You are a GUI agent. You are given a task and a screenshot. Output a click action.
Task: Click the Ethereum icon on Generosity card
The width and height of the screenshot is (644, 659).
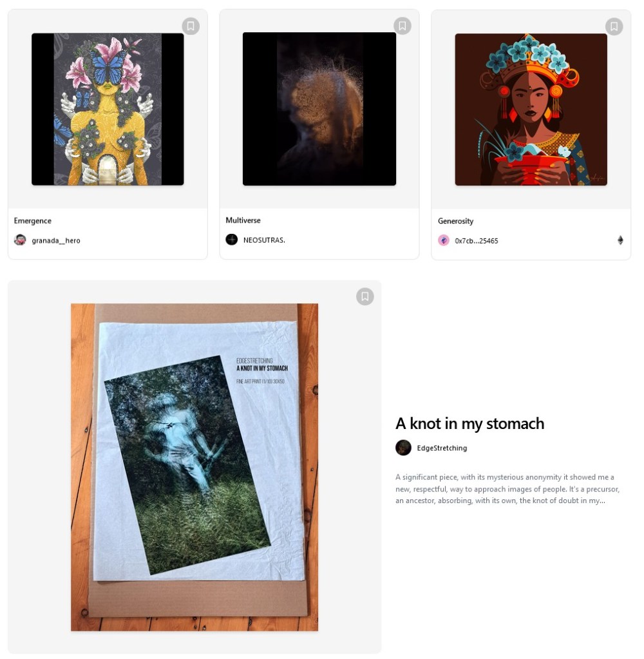620,240
